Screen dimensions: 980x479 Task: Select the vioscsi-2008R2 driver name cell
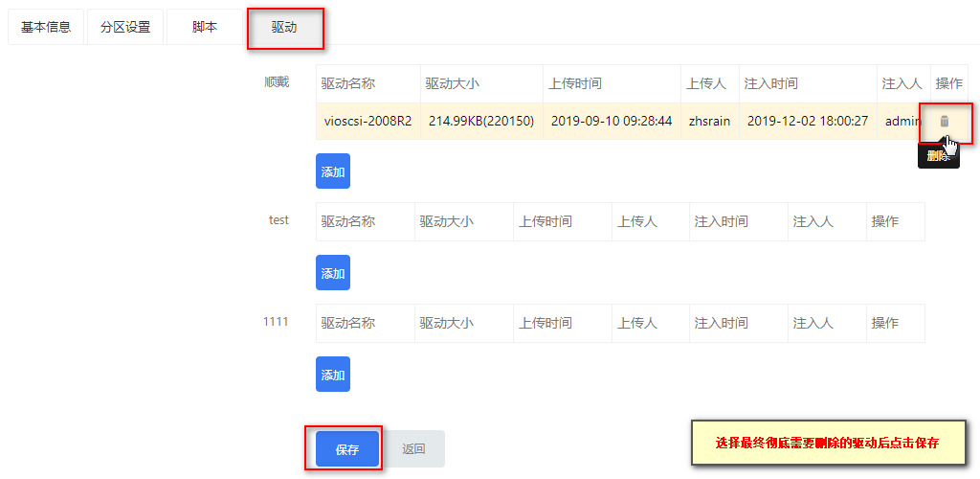coord(368,122)
